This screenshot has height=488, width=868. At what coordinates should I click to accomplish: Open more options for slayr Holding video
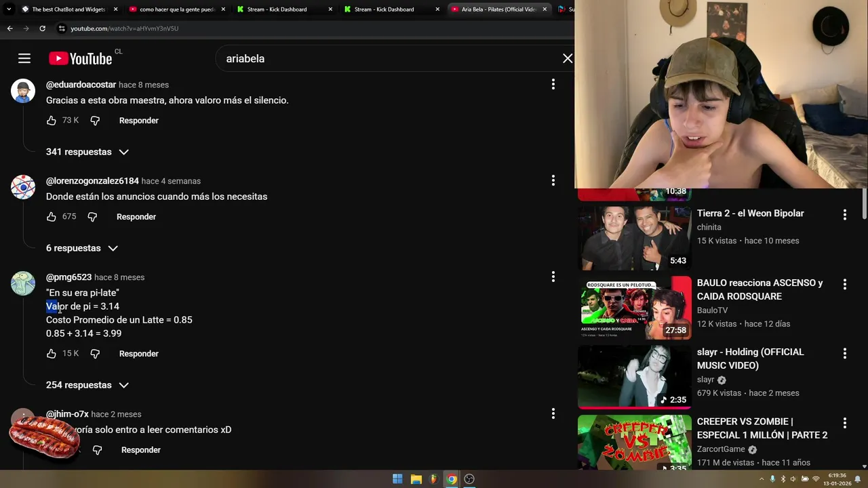[x=845, y=353]
